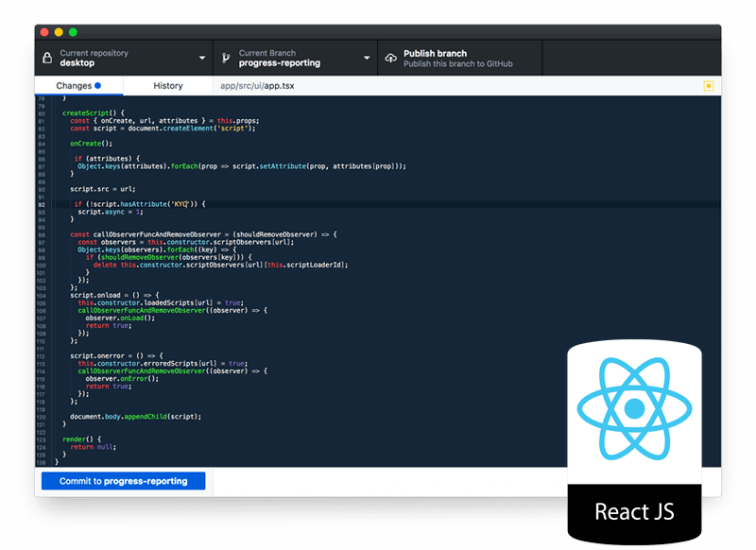The image size is (756, 550).
Task: Click the observer.onError(); line
Action: 122,378
